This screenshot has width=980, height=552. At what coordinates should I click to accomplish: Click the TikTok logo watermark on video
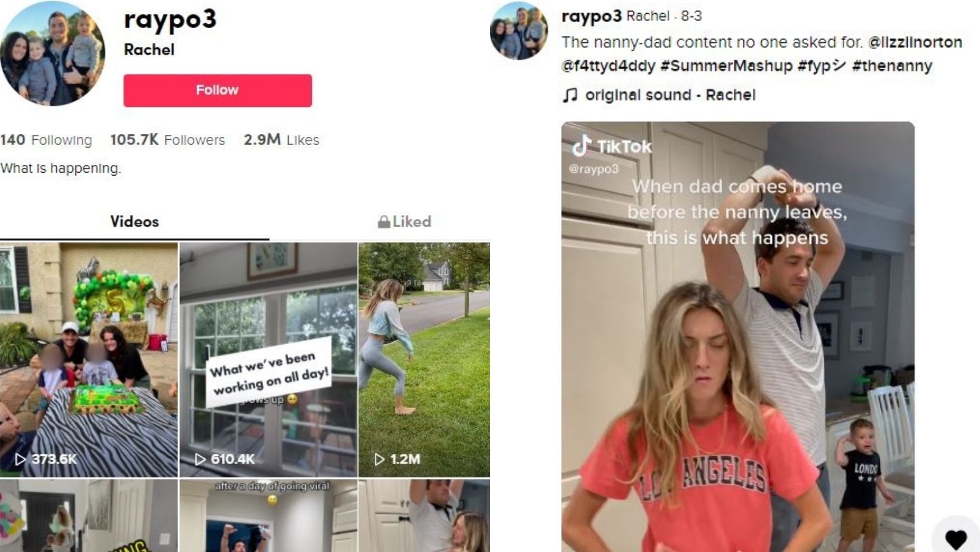(611, 146)
